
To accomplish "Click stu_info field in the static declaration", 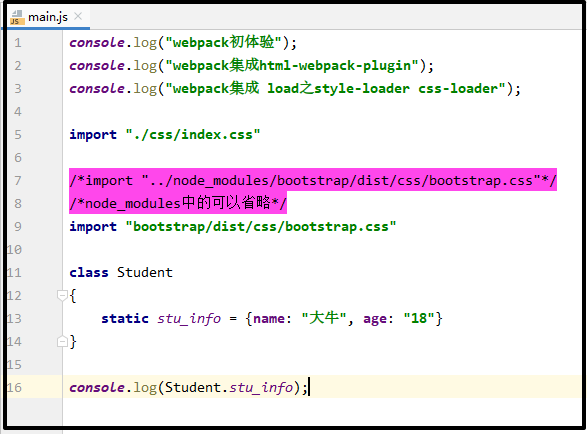I will 189,319.
